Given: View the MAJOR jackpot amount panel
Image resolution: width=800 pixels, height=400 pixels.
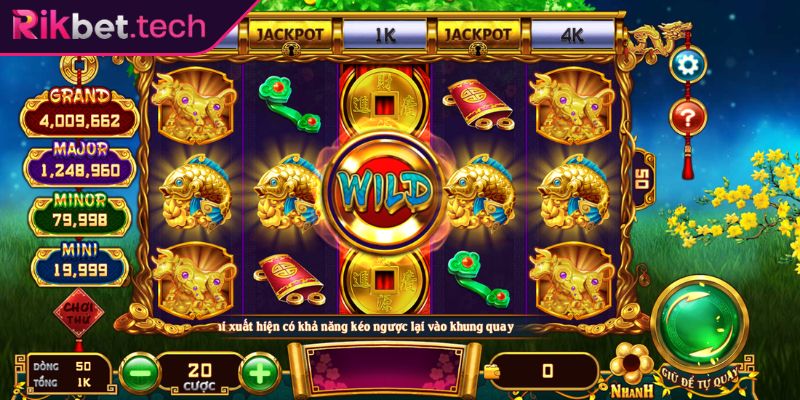Looking at the screenshot, I should pyautogui.click(x=80, y=164).
